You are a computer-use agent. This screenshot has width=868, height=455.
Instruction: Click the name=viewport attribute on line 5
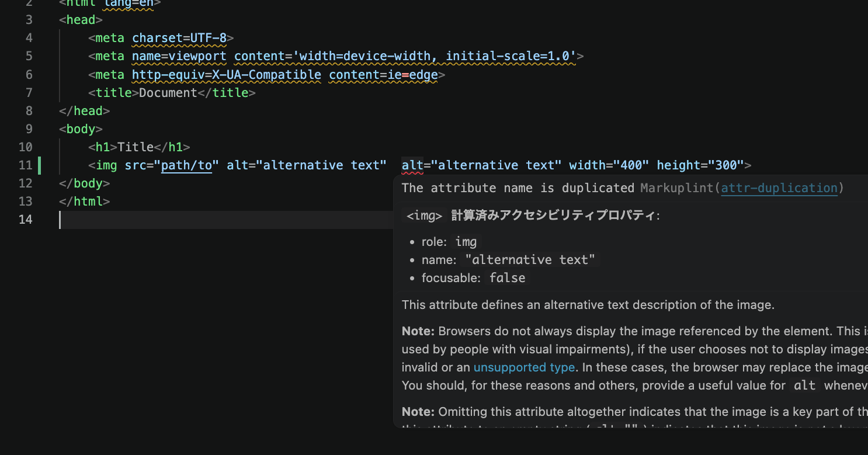(178, 55)
